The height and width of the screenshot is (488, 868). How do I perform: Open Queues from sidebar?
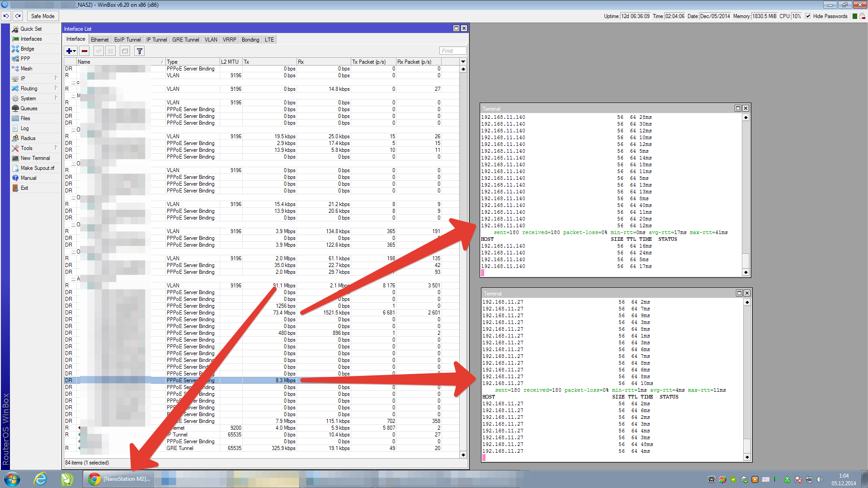[x=29, y=108]
